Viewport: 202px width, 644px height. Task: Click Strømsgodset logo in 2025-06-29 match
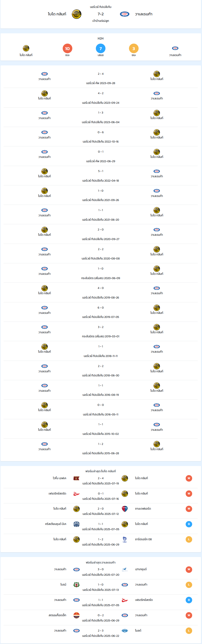pyautogui.click(x=76, y=615)
